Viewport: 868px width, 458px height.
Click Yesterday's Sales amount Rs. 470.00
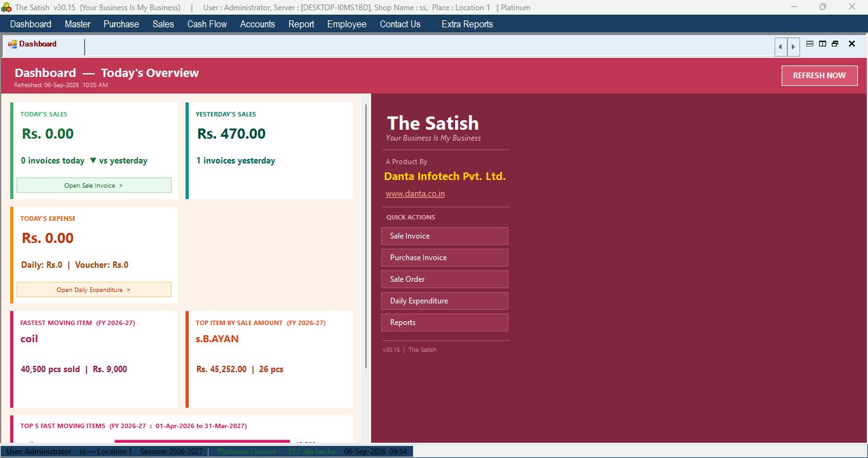coord(231,134)
